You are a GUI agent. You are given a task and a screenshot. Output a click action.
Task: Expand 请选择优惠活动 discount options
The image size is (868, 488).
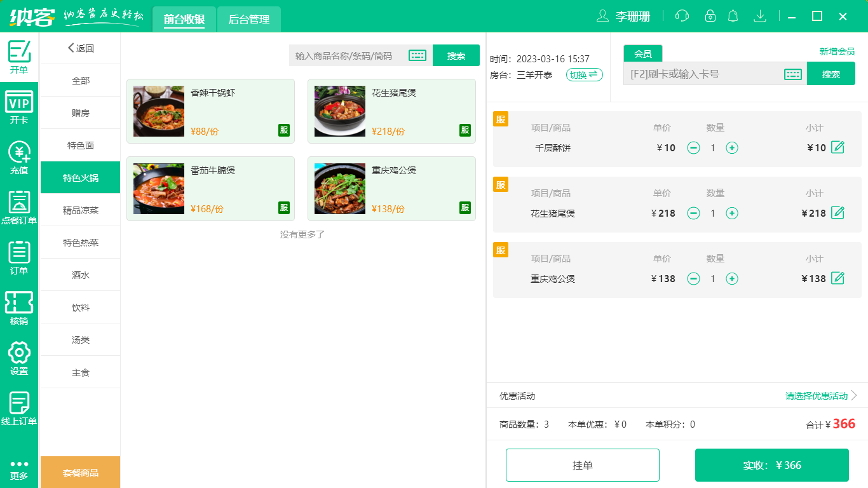(x=817, y=395)
